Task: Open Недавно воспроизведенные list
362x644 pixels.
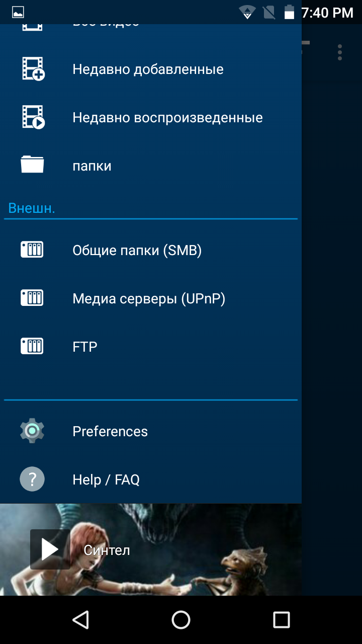Action: pyautogui.click(x=151, y=117)
